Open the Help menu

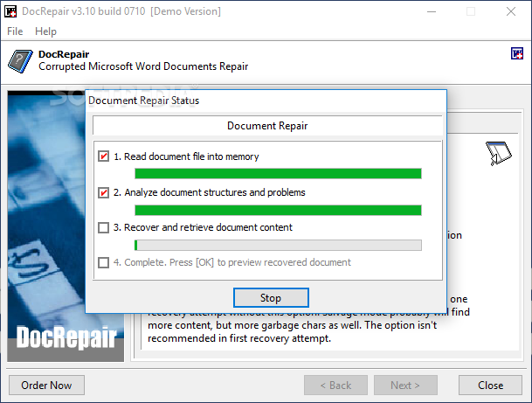(x=45, y=31)
